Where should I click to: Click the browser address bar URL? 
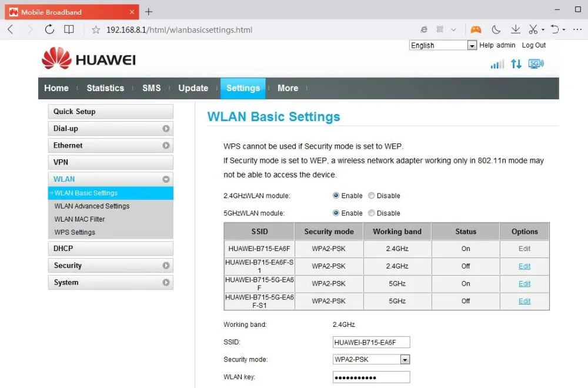179,29
